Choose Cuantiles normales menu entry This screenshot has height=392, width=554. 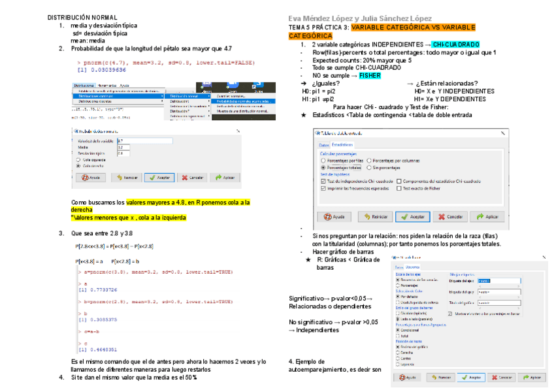click(244, 96)
